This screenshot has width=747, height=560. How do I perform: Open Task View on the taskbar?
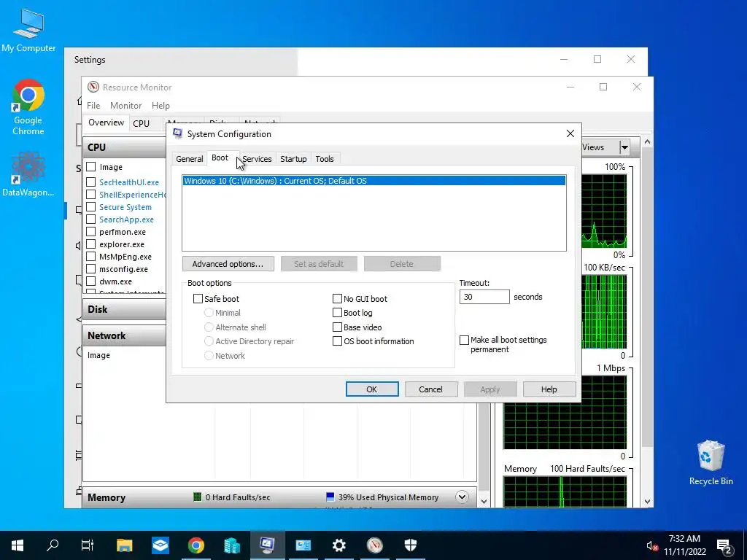pos(88,545)
